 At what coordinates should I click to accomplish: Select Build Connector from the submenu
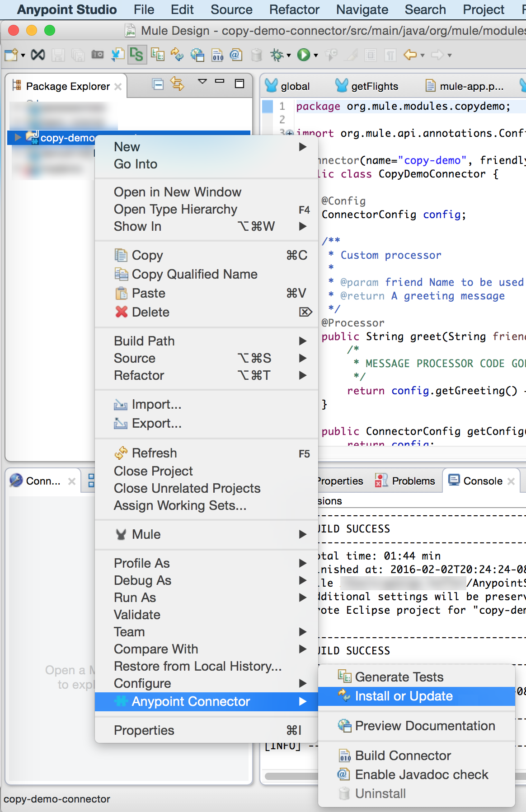tap(403, 756)
